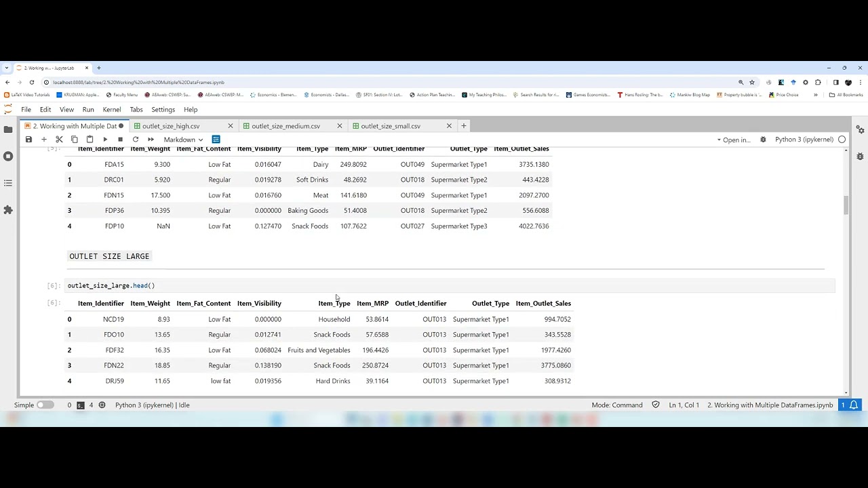Image resolution: width=868 pixels, height=488 pixels.
Task: Open the Kernel menu
Action: coord(112,110)
